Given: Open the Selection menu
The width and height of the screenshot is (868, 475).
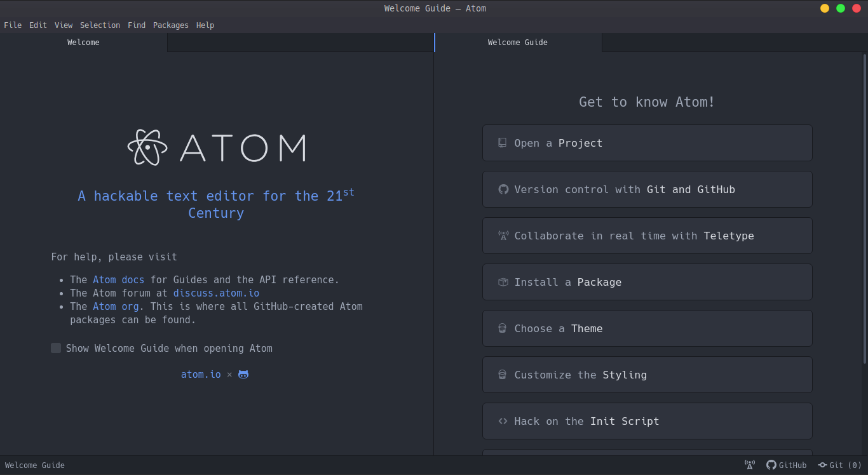Looking at the screenshot, I should (100, 25).
